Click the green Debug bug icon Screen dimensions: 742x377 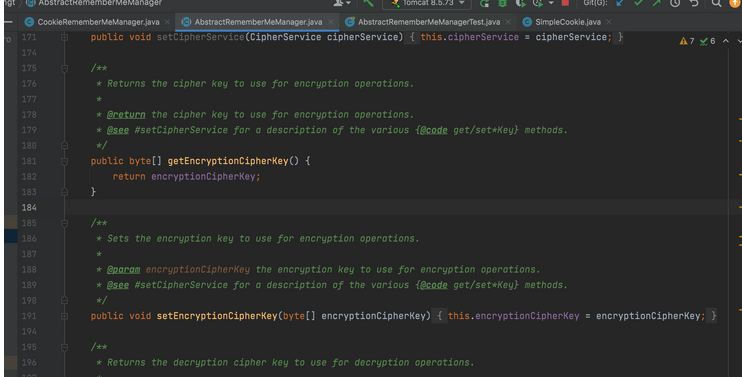502,3
